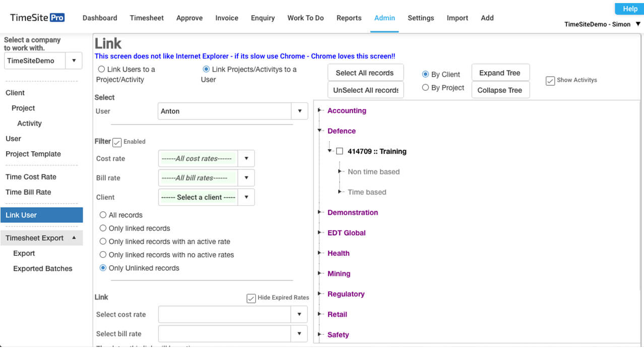Screen dimensions: 644x354
Task: Select the By Project radio button
Action: coord(425,88)
